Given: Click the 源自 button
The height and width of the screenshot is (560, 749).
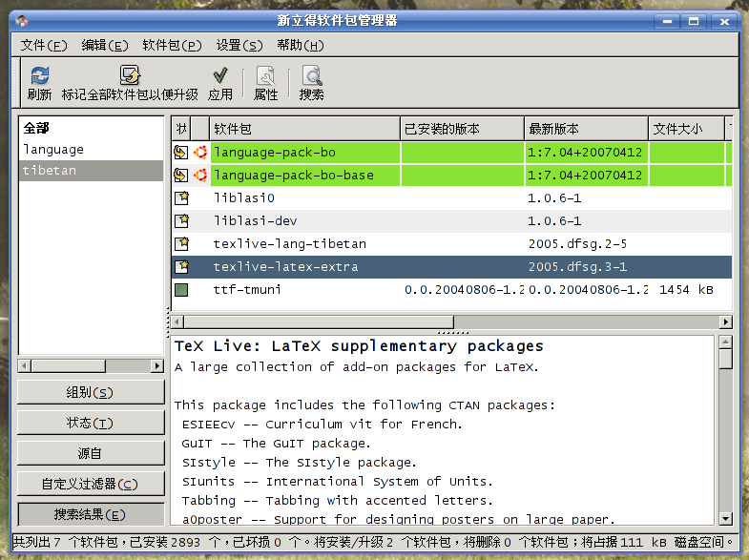Looking at the screenshot, I should pos(91,453).
